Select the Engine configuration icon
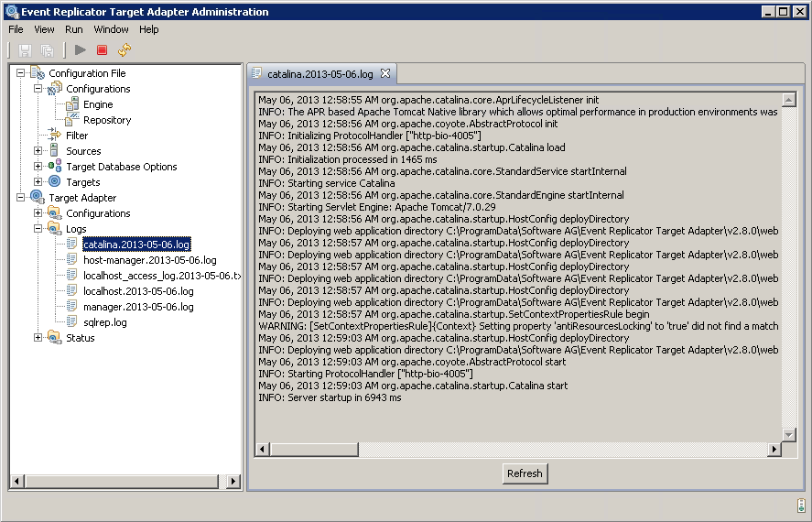The height and width of the screenshot is (522, 812). [72, 104]
